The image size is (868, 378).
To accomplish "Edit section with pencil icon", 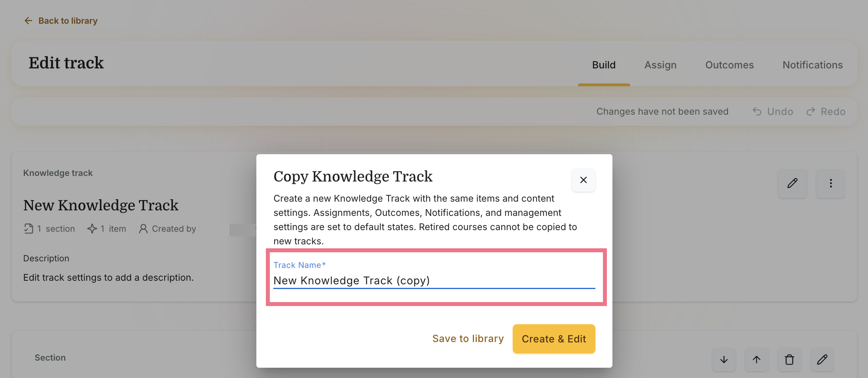I will 822,359.
